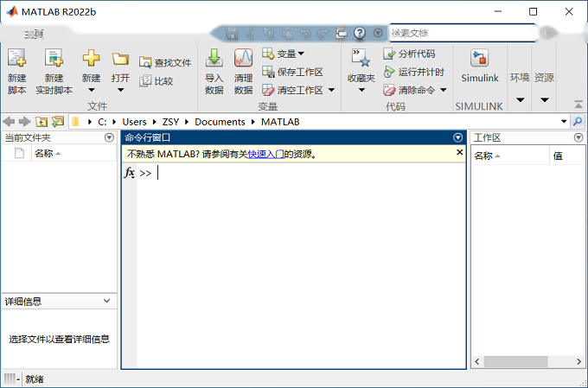The image size is (588, 388).
Task: Open the Quick Start (快速入门) link
Action: pos(265,154)
